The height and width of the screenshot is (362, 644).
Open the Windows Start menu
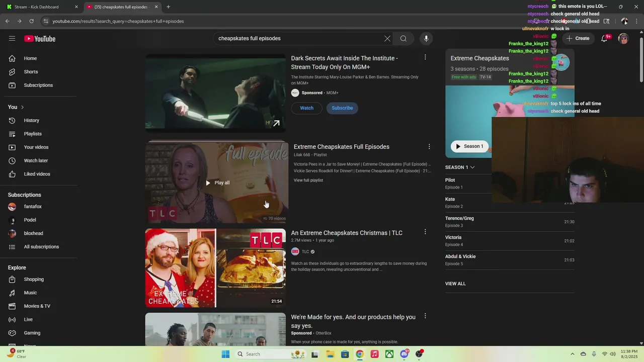pyautogui.click(x=226, y=354)
